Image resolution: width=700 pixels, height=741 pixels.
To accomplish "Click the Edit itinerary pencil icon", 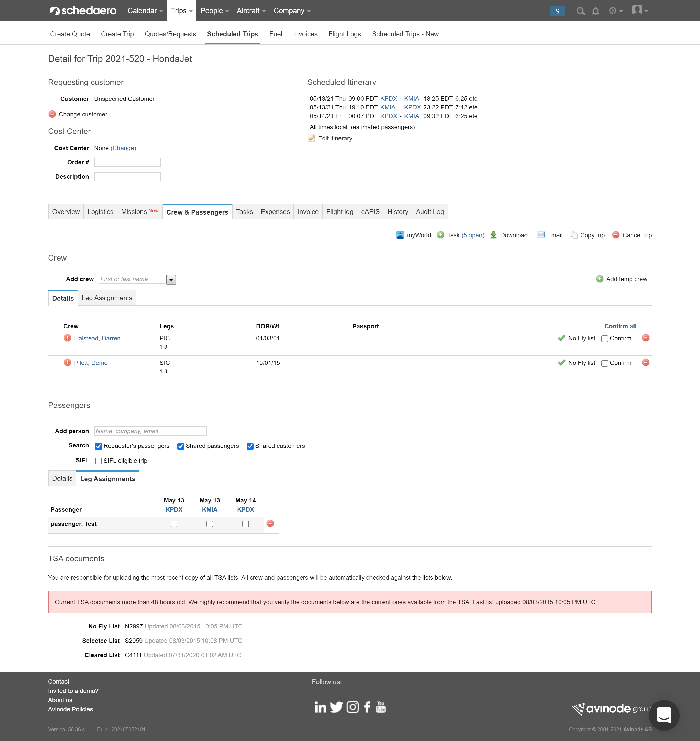I will [x=312, y=138].
